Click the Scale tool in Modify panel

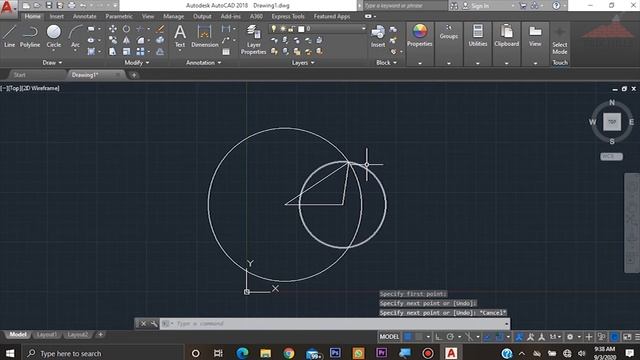127,51
